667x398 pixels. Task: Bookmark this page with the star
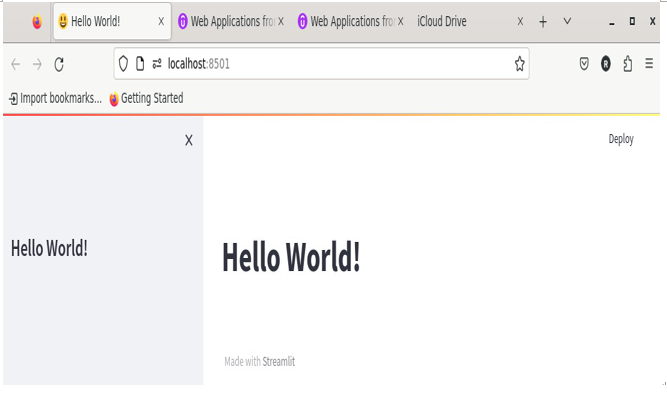(x=519, y=64)
